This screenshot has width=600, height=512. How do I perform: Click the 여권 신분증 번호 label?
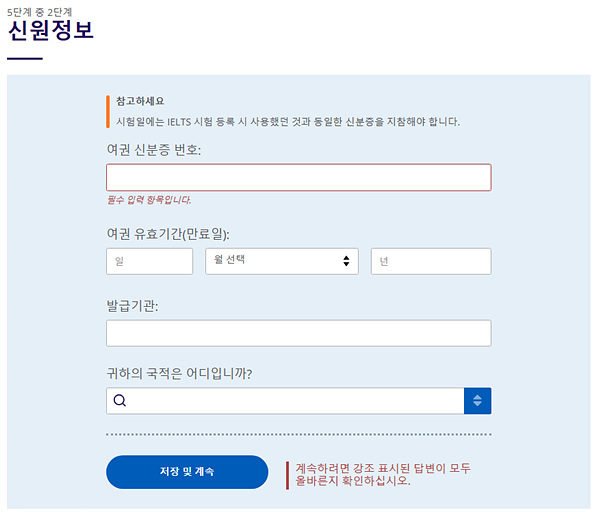pyautogui.click(x=154, y=150)
